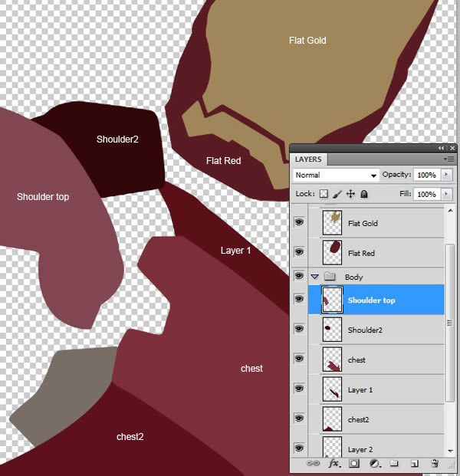The width and height of the screenshot is (460, 476).
Task: Click the Flat Red layer thumbnail
Action: click(x=332, y=253)
